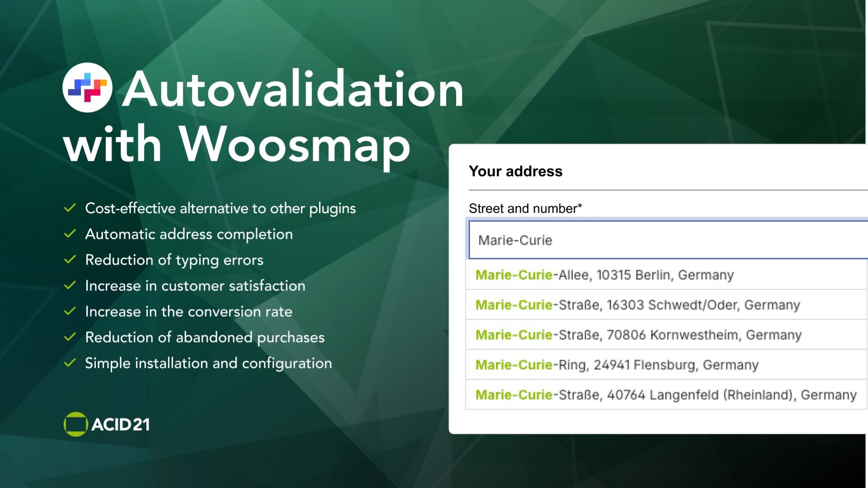
Task: Choose Marie-Curie-Straße, 40764 Langenfeld suggestion
Action: [666, 394]
